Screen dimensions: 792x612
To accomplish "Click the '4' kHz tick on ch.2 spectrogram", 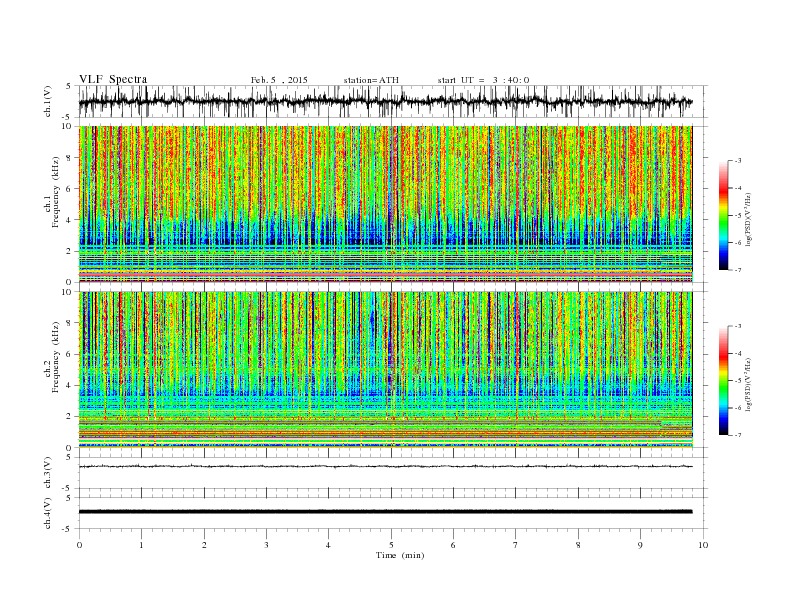I will [x=70, y=385].
